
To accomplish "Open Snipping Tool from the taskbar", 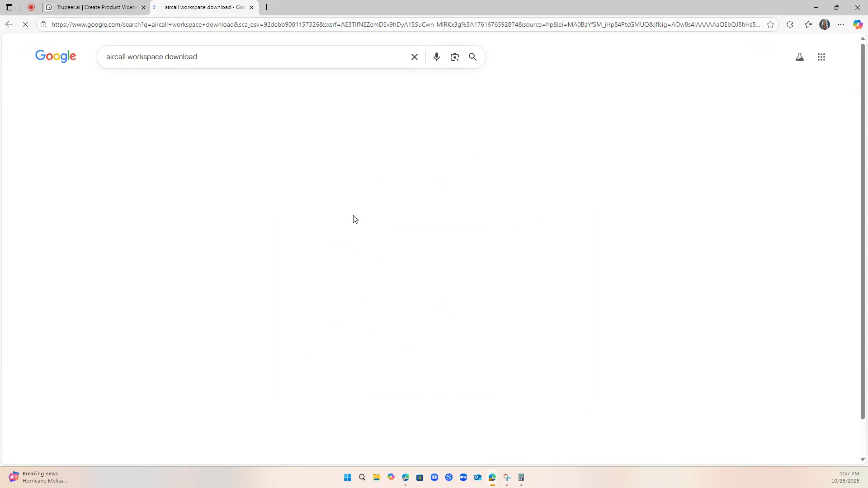I will pyautogui.click(x=506, y=477).
